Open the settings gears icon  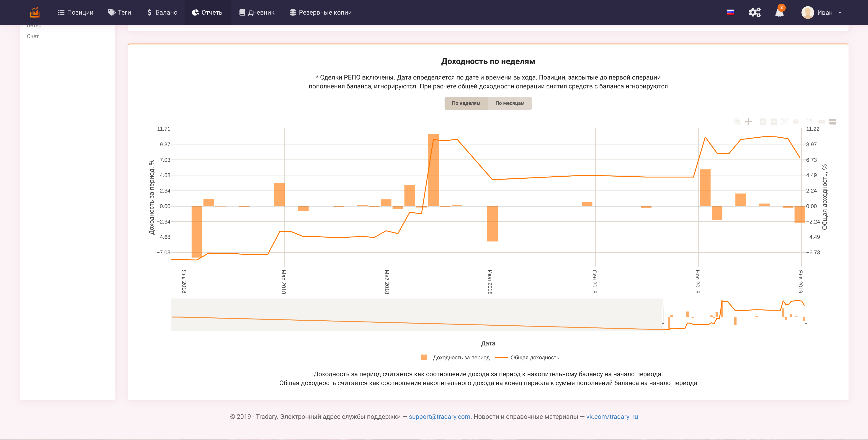755,13
